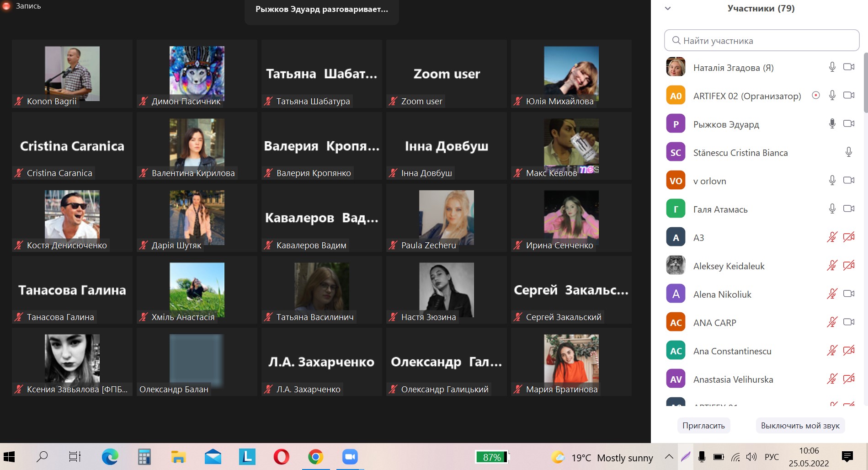Select Alena Nikoliuk in the participants list
The image size is (868, 470).
tap(722, 294)
